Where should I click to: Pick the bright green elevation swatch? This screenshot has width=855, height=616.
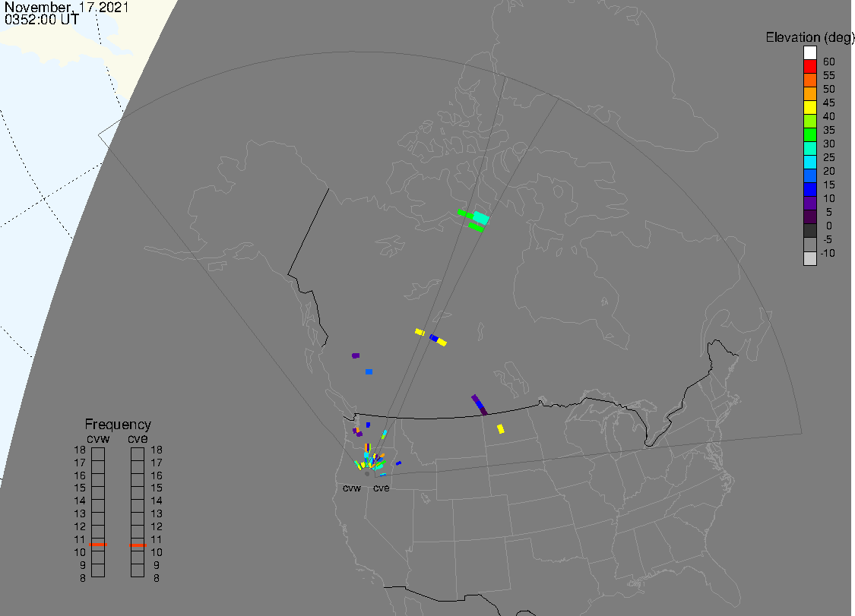click(x=809, y=134)
